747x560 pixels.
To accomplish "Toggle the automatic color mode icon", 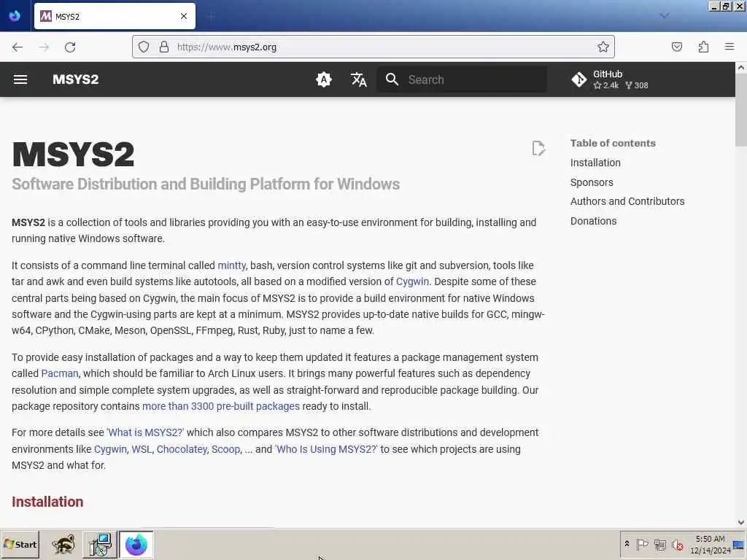I will [x=323, y=79].
